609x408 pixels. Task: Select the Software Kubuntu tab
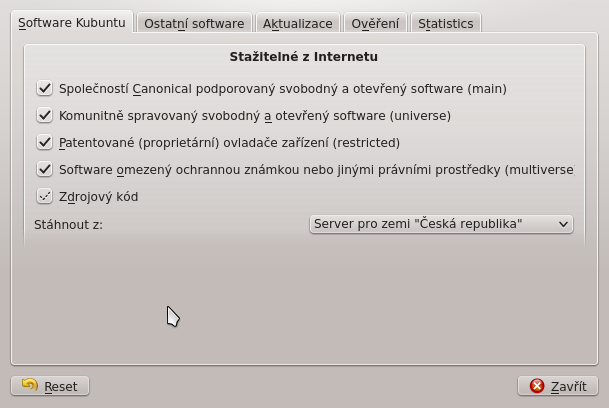pyautogui.click(x=72, y=22)
